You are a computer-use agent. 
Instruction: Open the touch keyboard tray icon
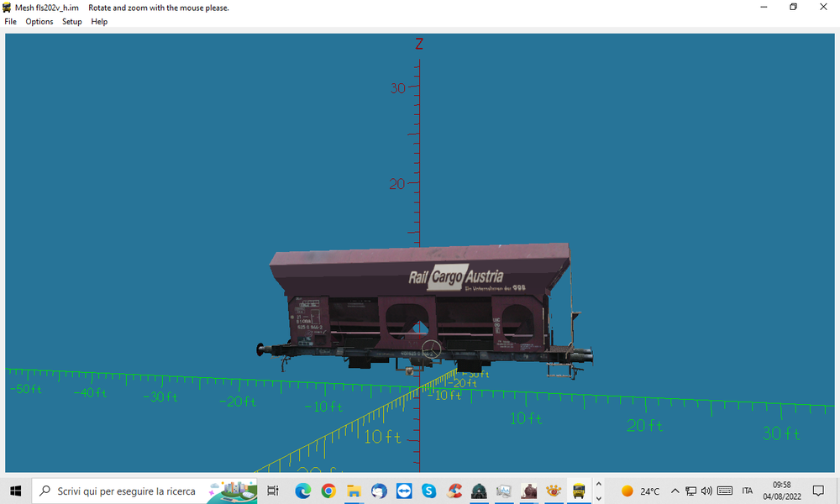click(x=725, y=491)
